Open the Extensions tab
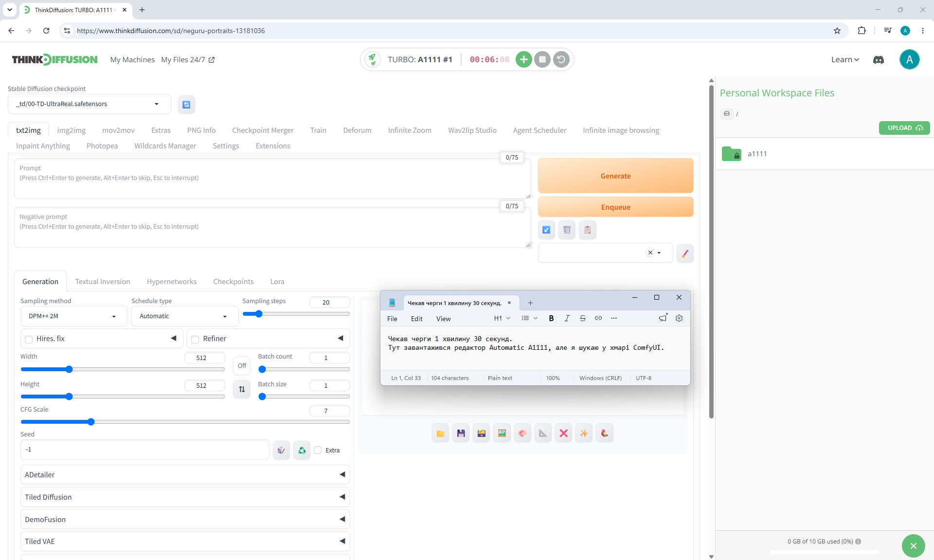 point(273,146)
